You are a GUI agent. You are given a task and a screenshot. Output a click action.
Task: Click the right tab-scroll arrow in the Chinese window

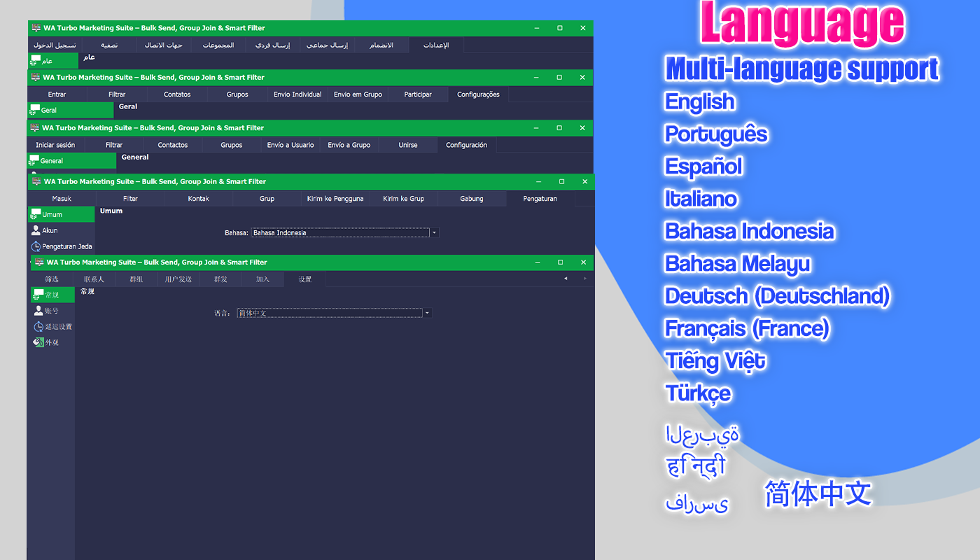click(585, 279)
